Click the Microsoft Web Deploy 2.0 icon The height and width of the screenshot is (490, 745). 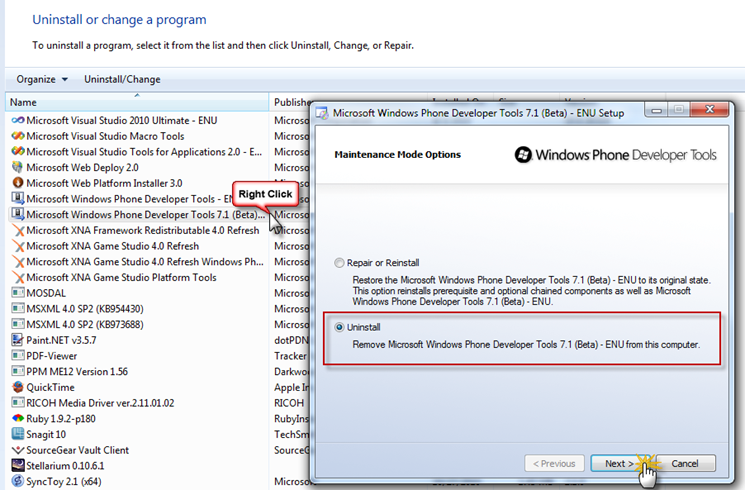[x=18, y=167]
